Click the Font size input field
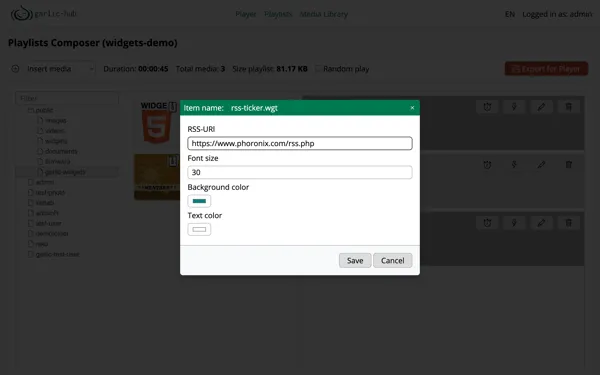 coord(300,172)
